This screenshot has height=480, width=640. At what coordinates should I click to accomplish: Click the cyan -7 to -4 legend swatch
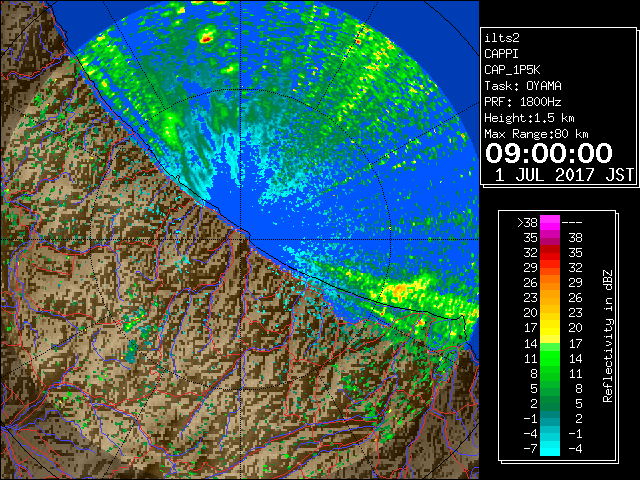(x=550, y=448)
